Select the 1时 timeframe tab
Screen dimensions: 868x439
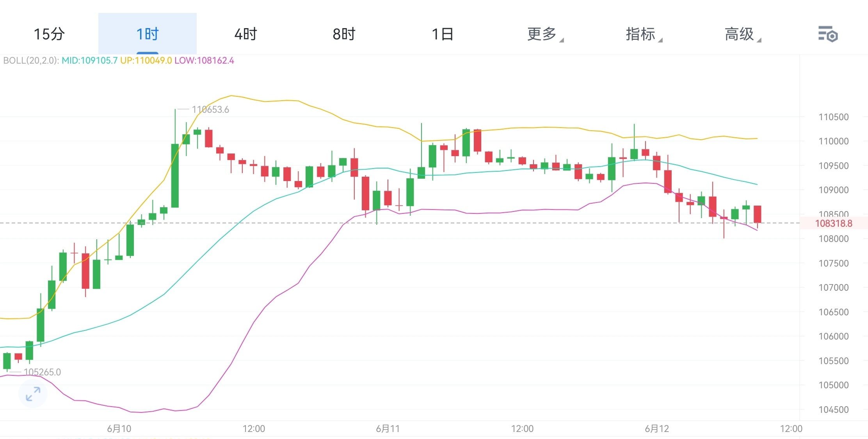click(148, 34)
